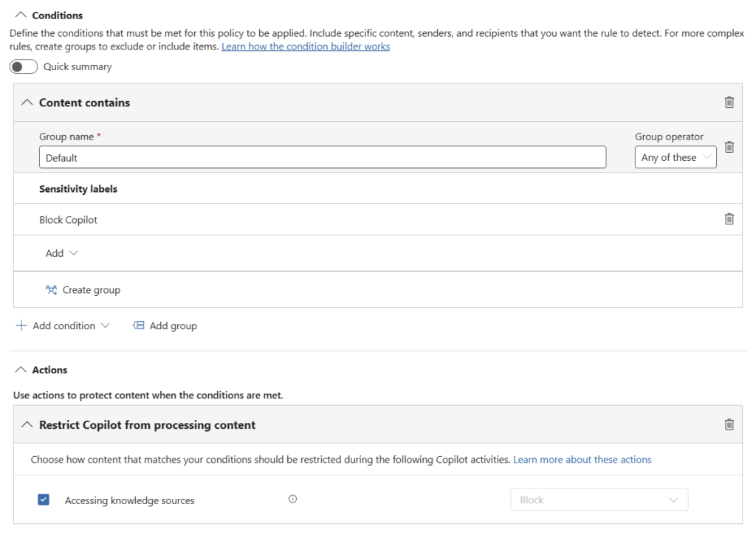Delete the Default group using its trash icon

point(729,147)
